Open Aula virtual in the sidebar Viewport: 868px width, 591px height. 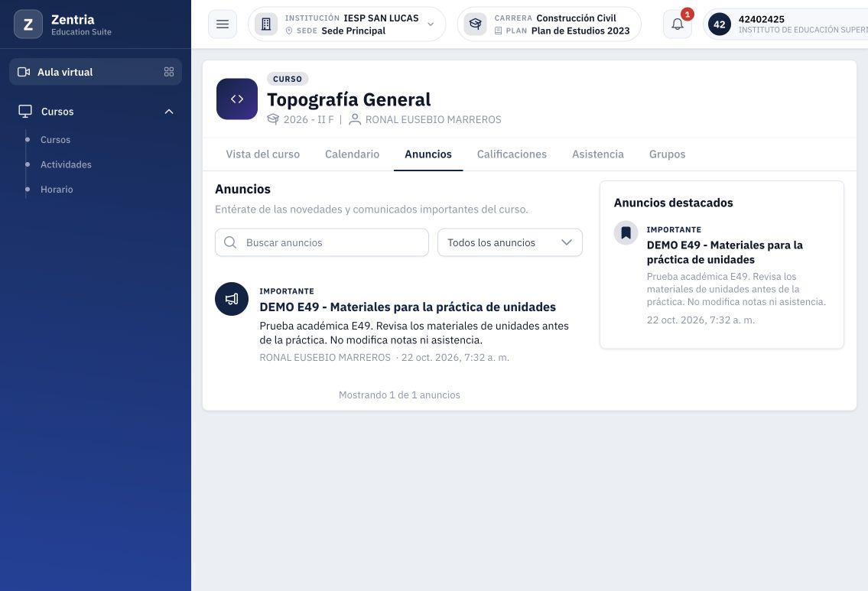(96, 72)
